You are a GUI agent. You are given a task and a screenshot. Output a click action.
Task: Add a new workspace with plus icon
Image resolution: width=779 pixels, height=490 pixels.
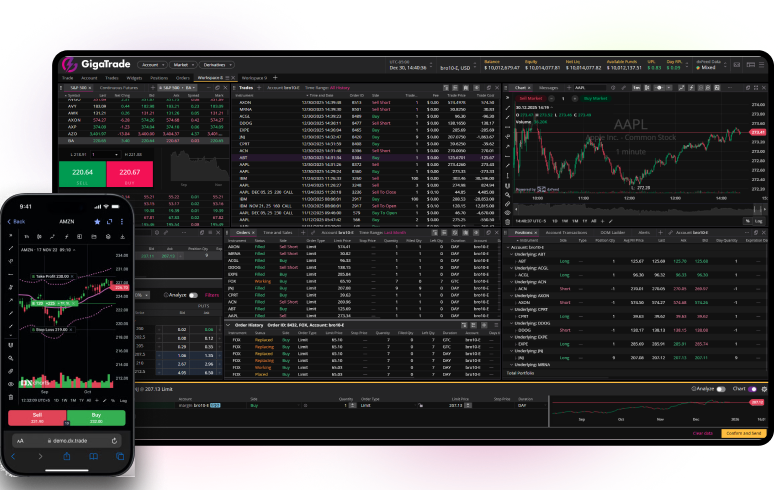[275, 78]
